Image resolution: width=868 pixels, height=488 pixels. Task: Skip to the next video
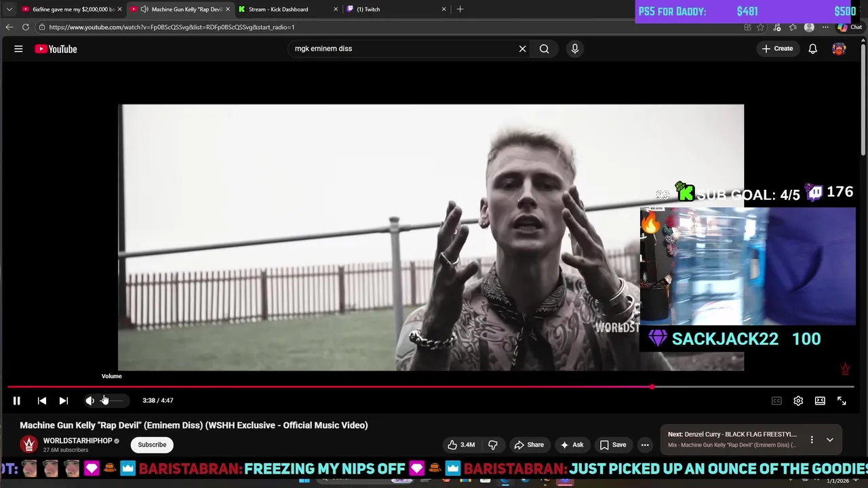point(63,401)
